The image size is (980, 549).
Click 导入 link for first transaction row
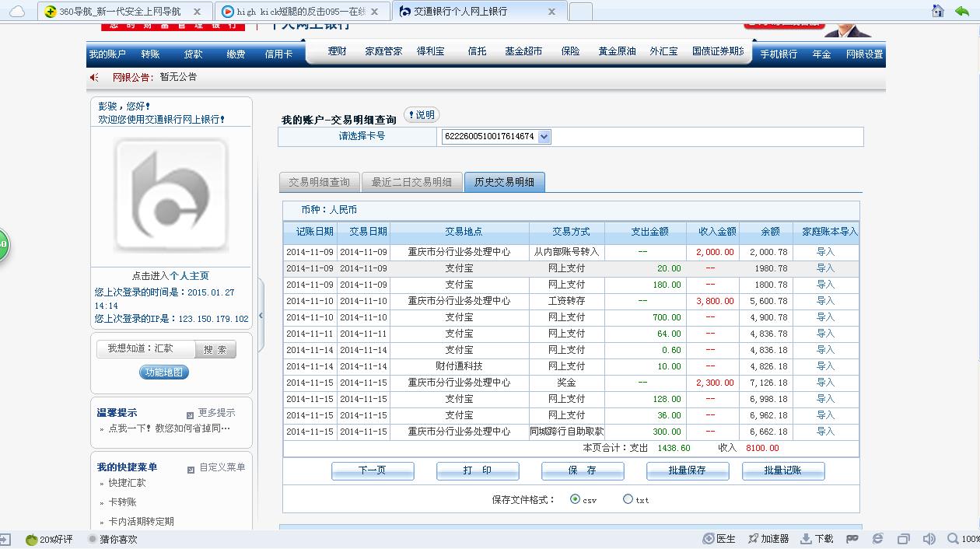(x=825, y=252)
